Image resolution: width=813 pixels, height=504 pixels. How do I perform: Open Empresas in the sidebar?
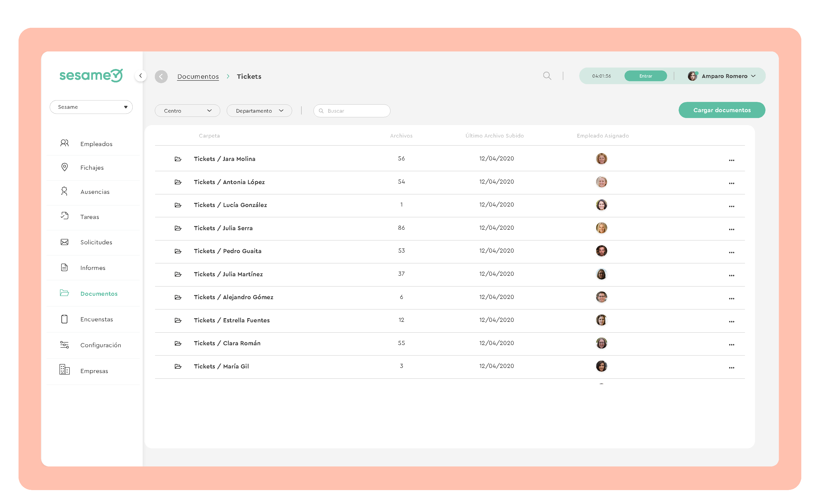click(x=94, y=371)
